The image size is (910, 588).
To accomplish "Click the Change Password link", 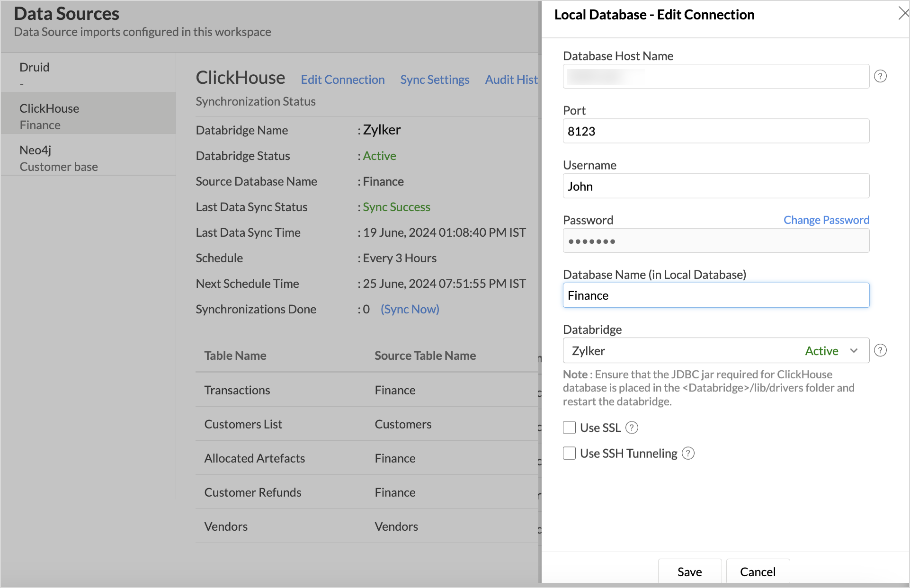I will tap(826, 220).
